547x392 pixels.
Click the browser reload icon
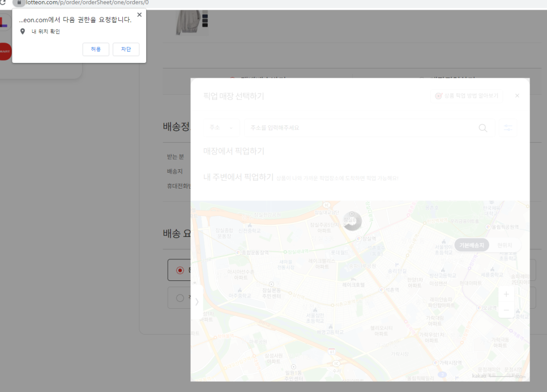coord(3,2)
